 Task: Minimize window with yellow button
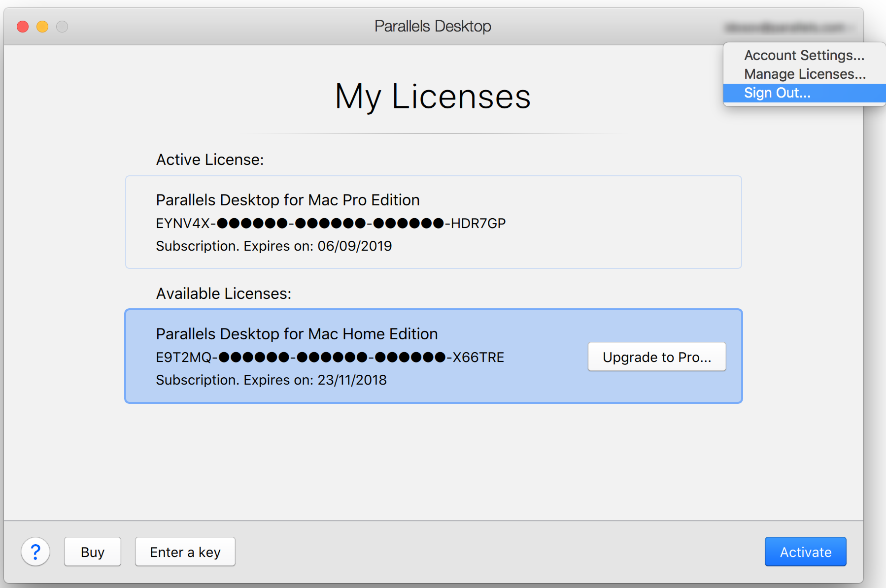[42, 26]
